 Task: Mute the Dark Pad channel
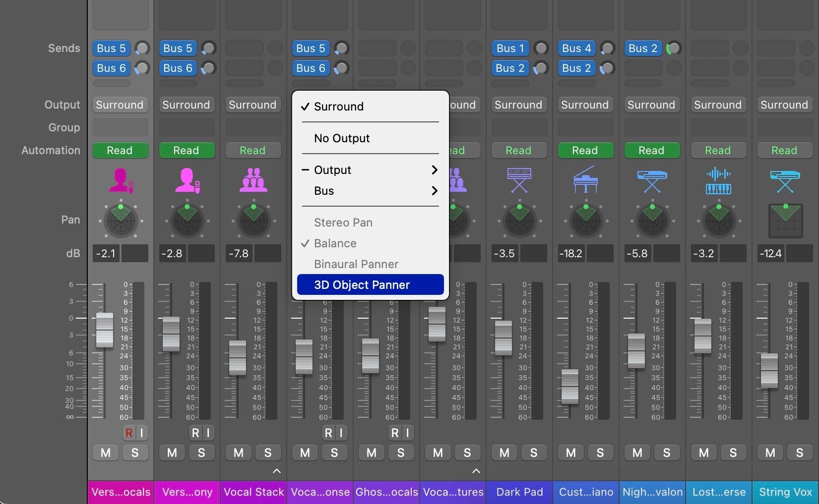(504, 452)
